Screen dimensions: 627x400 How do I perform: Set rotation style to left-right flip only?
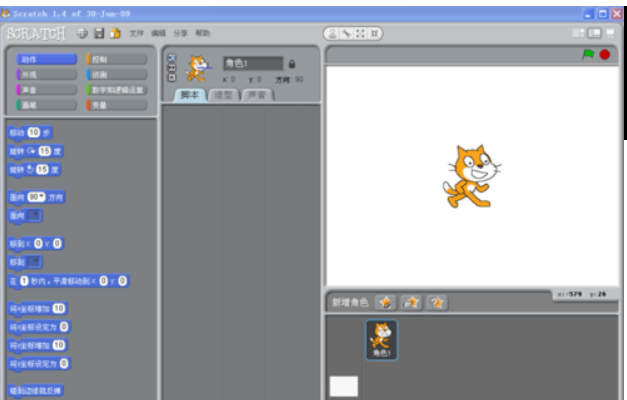pos(172,68)
